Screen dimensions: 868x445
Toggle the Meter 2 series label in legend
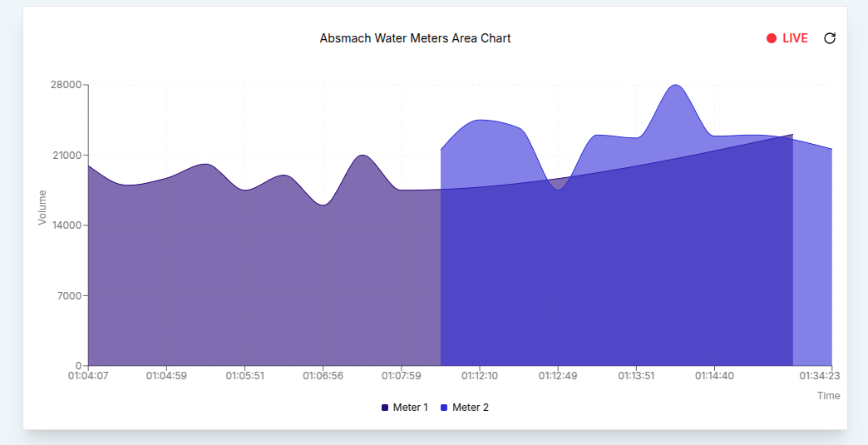coord(470,408)
